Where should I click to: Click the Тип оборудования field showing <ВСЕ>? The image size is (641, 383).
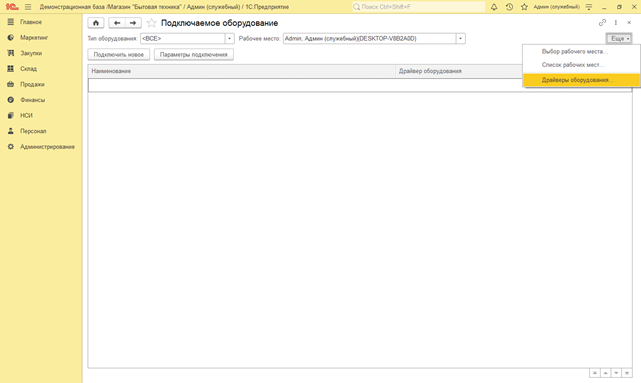coord(183,38)
